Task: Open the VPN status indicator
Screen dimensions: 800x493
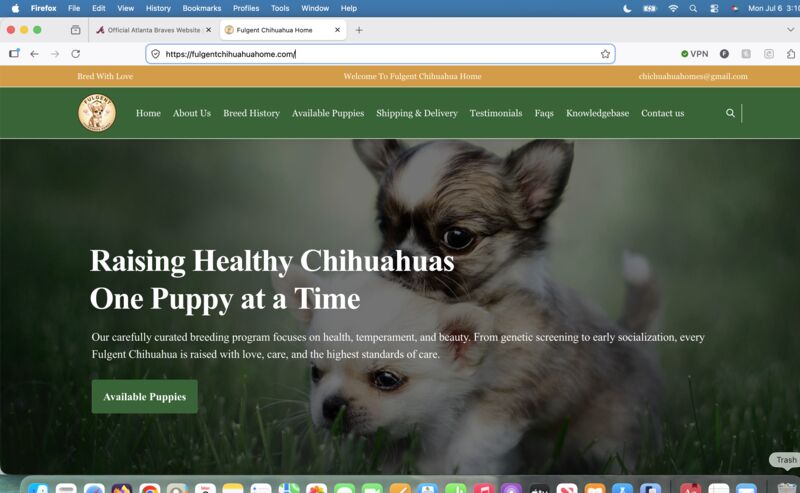Action: click(x=694, y=54)
